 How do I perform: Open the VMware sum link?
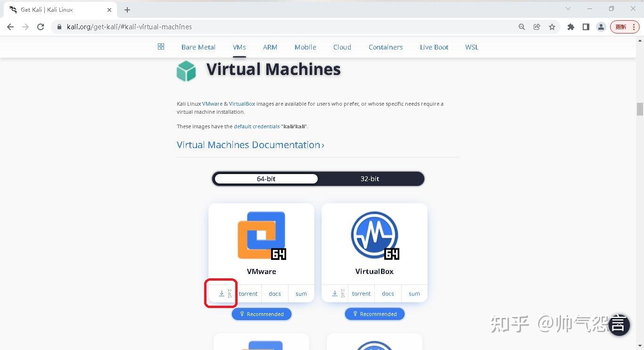point(301,293)
